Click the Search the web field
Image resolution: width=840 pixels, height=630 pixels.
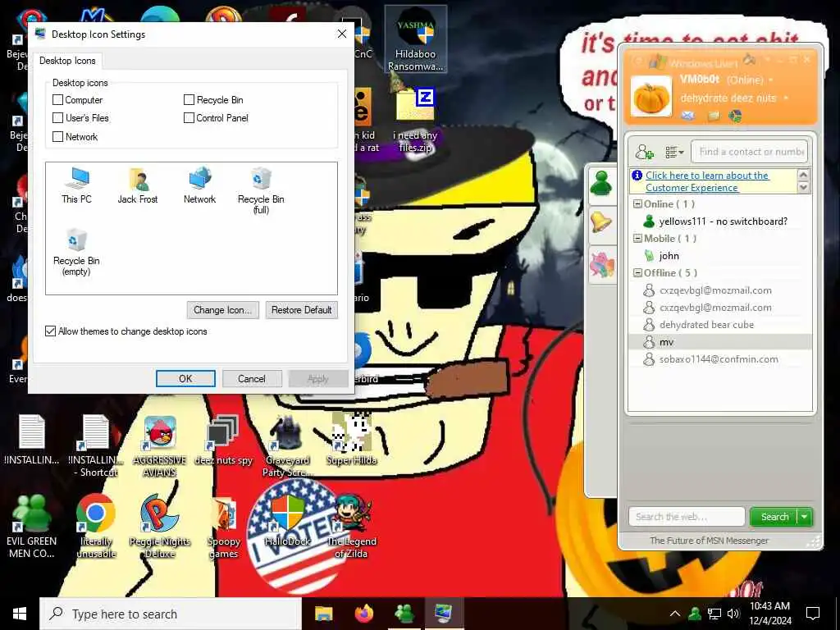pos(687,517)
